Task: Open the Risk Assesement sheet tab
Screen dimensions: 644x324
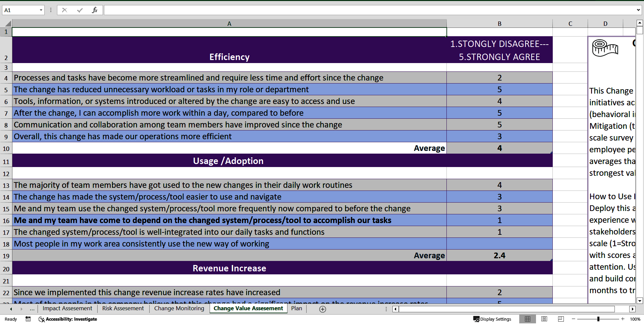Action: coord(123,309)
